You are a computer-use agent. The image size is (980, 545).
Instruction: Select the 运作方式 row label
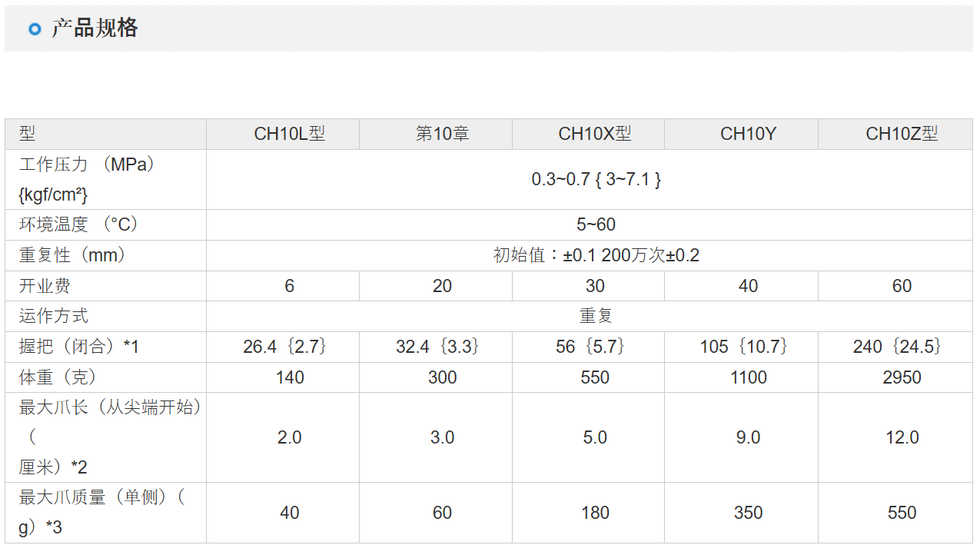click(54, 316)
